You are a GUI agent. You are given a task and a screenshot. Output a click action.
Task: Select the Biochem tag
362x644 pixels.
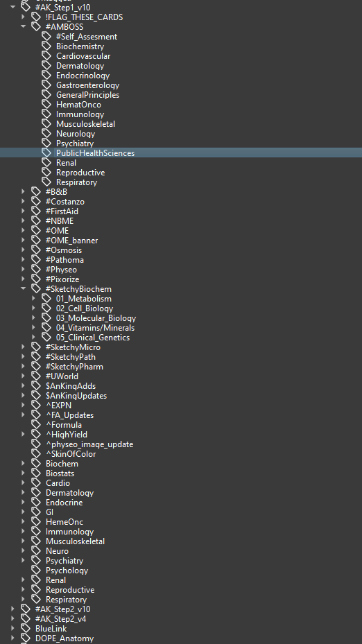coord(62,463)
